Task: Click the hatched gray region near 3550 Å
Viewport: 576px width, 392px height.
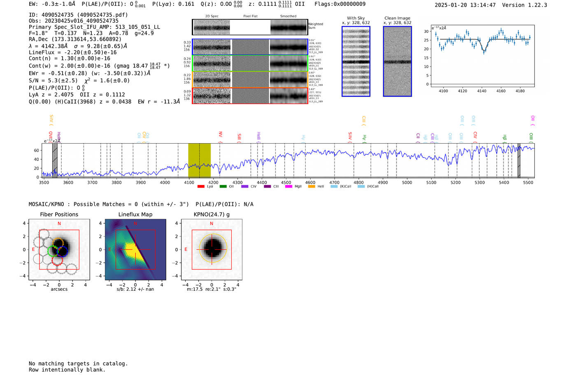Action: coord(55,160)
